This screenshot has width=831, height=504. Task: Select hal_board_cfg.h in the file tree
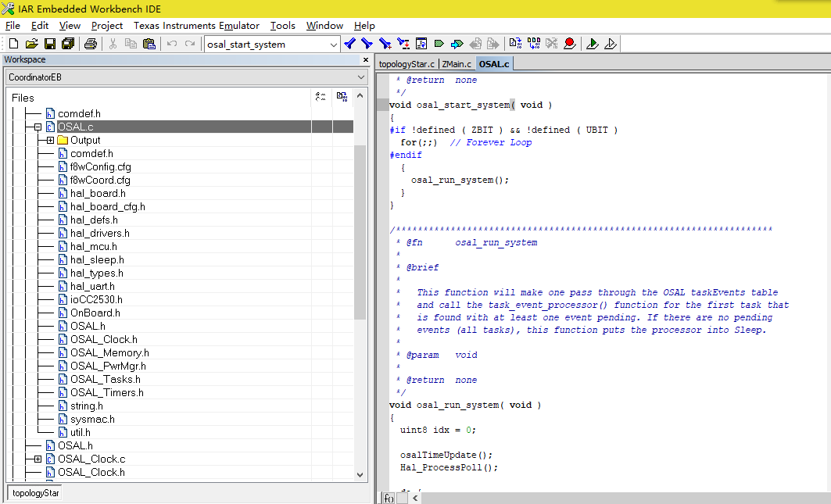107,207
